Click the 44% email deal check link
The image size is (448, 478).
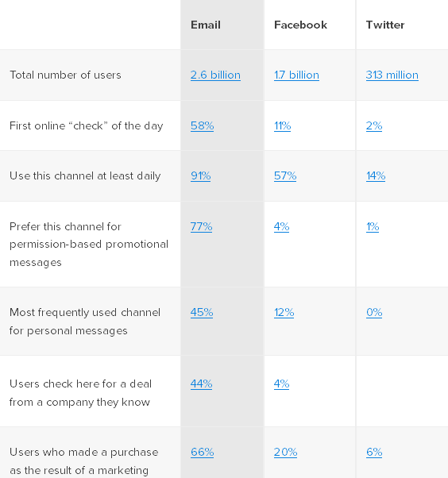pyautogui.click(x=201, y=384)
